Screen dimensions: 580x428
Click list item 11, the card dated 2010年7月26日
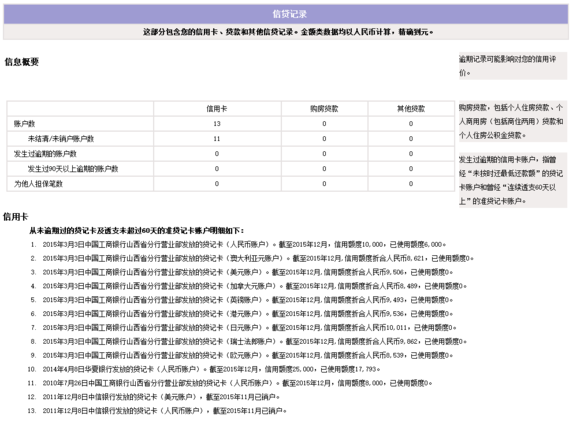pyautogui.click(x=230, y=383)
